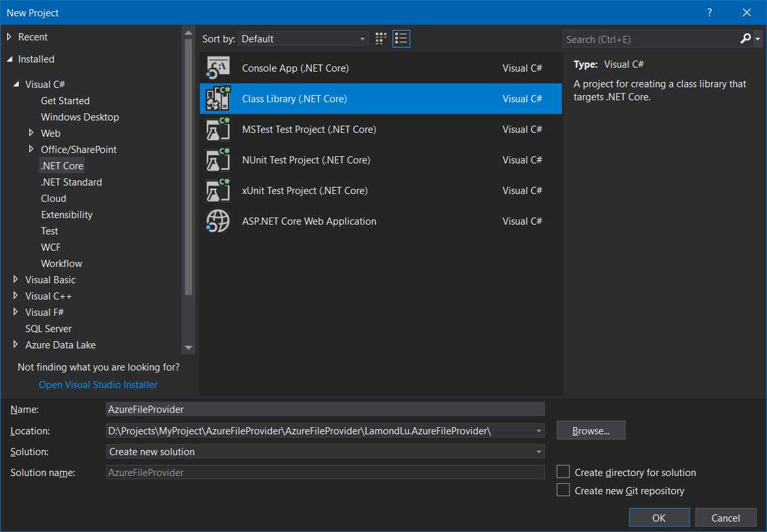The height and width of the screenshot is (532, 767).
Task: Switch to small icons view
Action: (x=380, y=38)
